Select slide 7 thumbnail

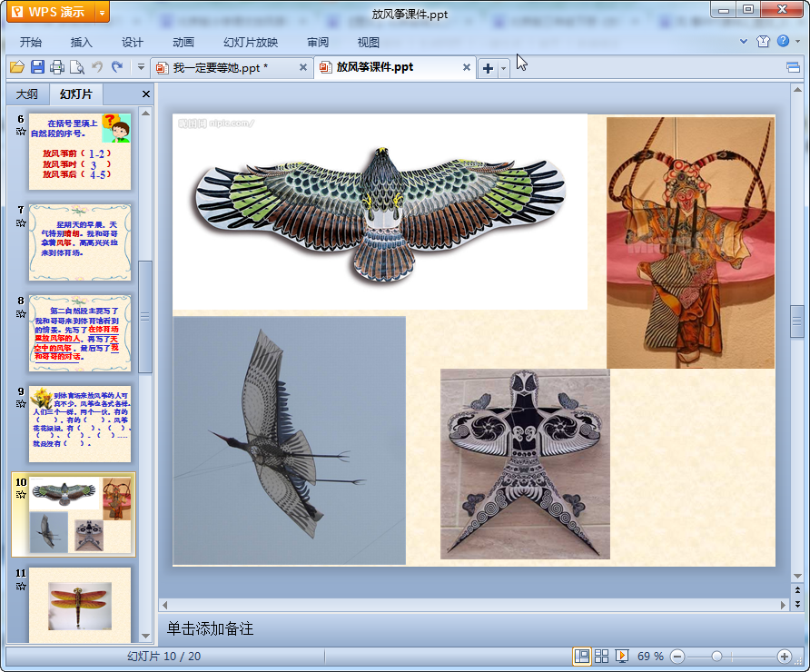[x=80, y=242]
